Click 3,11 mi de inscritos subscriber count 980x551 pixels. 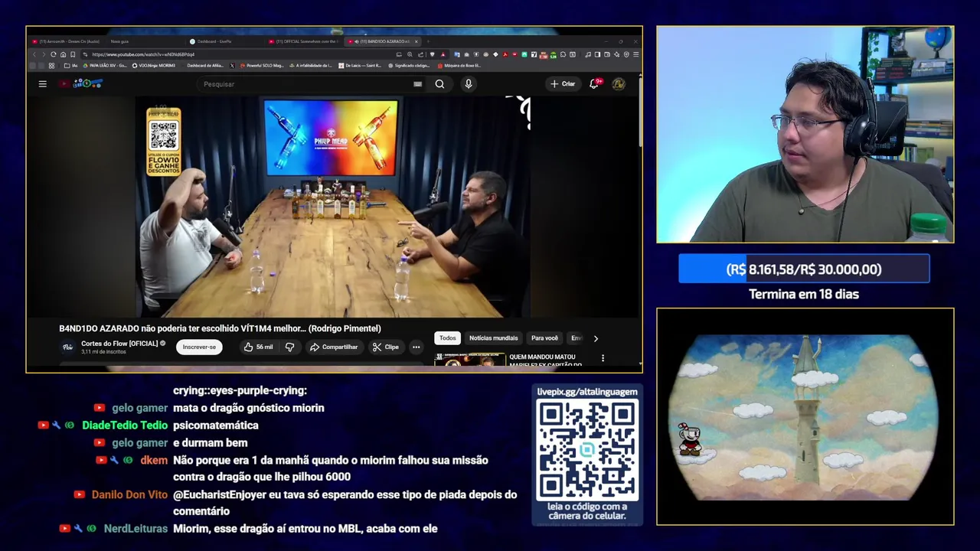[103, 352]
